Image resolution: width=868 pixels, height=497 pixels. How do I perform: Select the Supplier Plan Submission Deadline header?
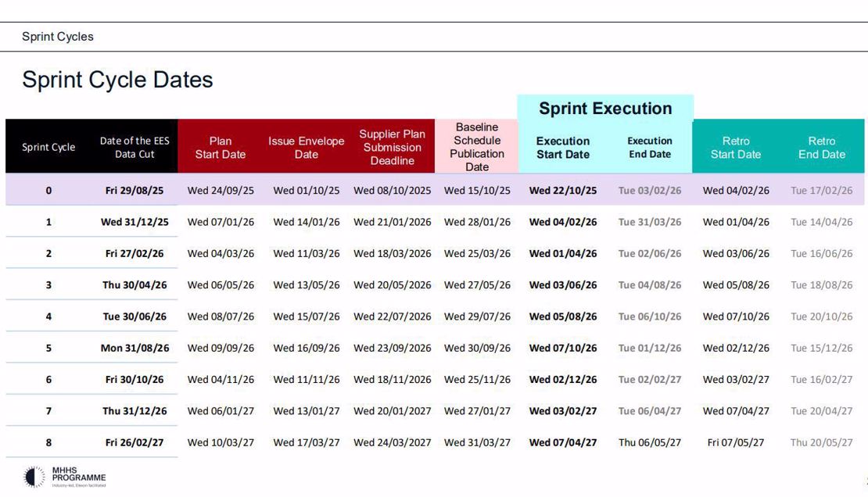pyautogui.click(x=393, y=147)
